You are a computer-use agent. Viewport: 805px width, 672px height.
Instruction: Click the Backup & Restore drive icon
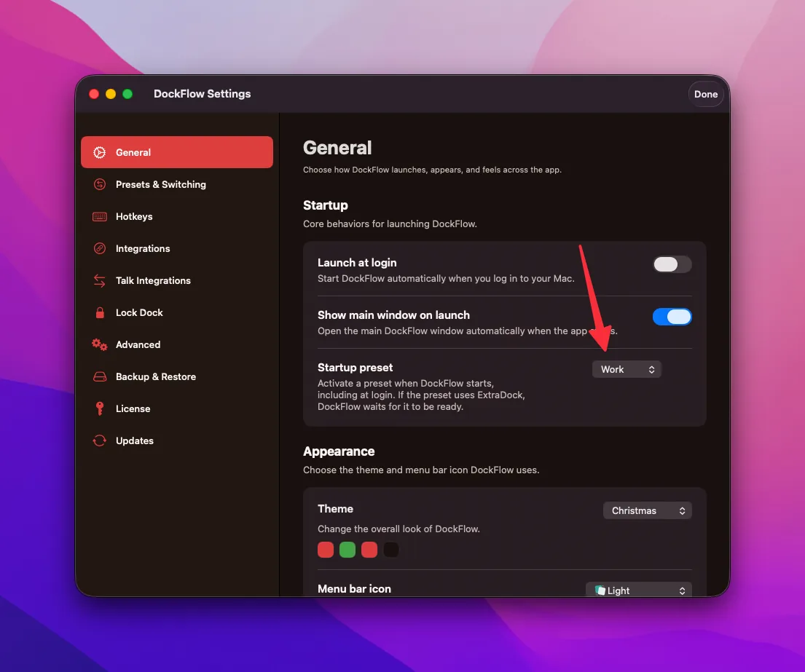pyautogui.click(x=100, y=376)
